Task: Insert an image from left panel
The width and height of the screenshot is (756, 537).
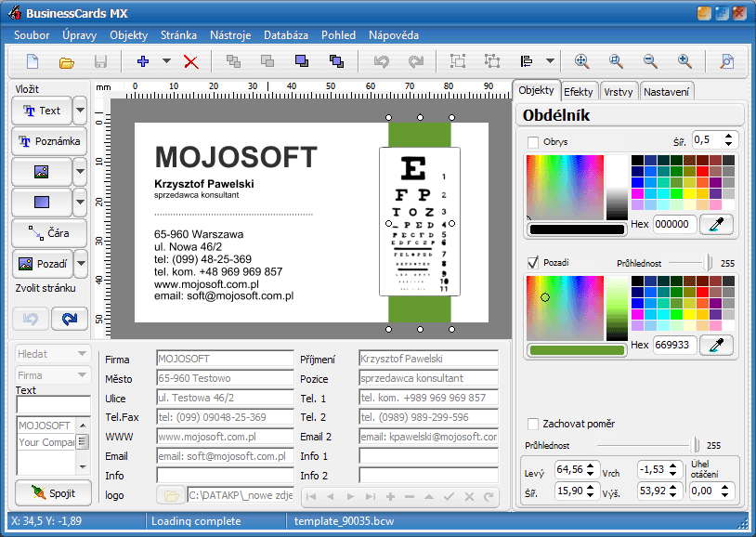Action: click(x=40, y=172)
